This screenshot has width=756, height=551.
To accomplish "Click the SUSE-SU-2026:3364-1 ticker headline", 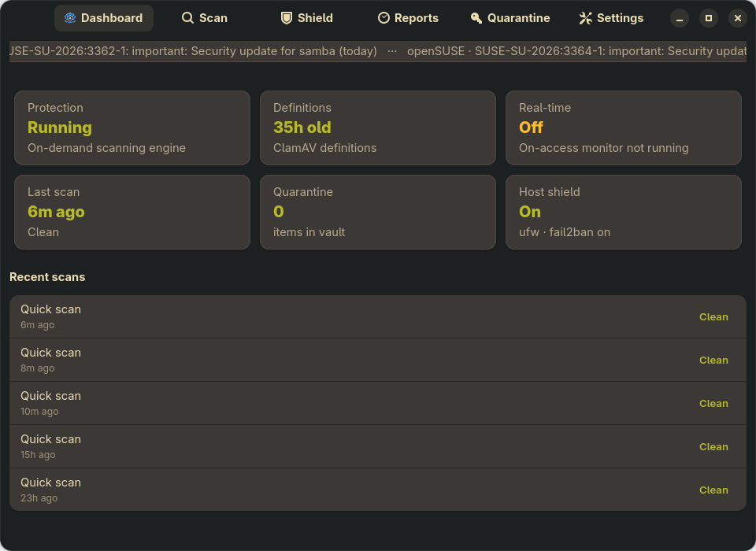I will [576, 51].
